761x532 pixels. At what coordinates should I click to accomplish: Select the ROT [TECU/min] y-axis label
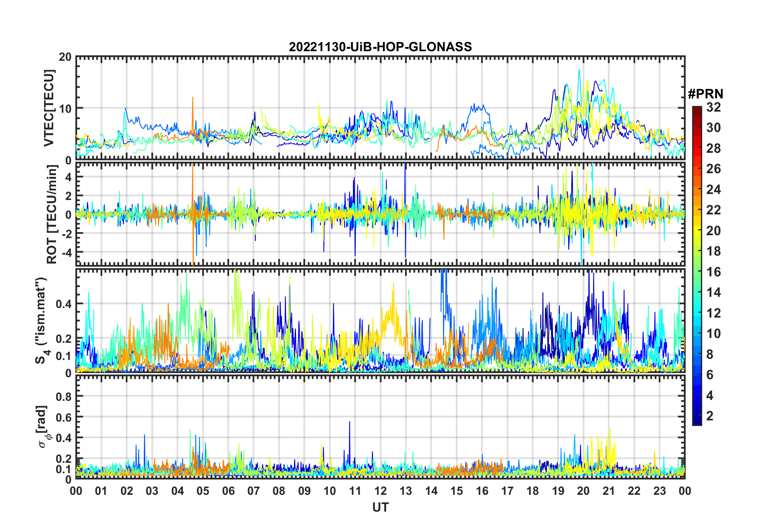52,214
